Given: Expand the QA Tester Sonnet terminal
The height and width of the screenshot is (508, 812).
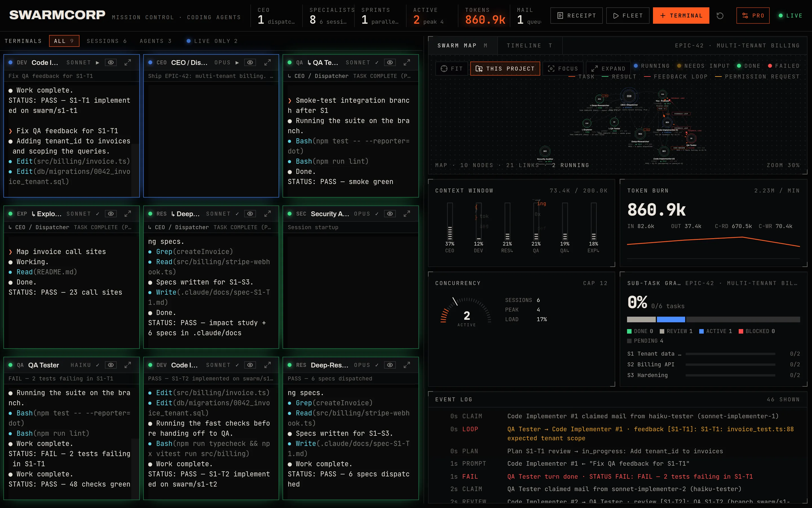Looking at the screenshot, I should click(x=407, y=62).
